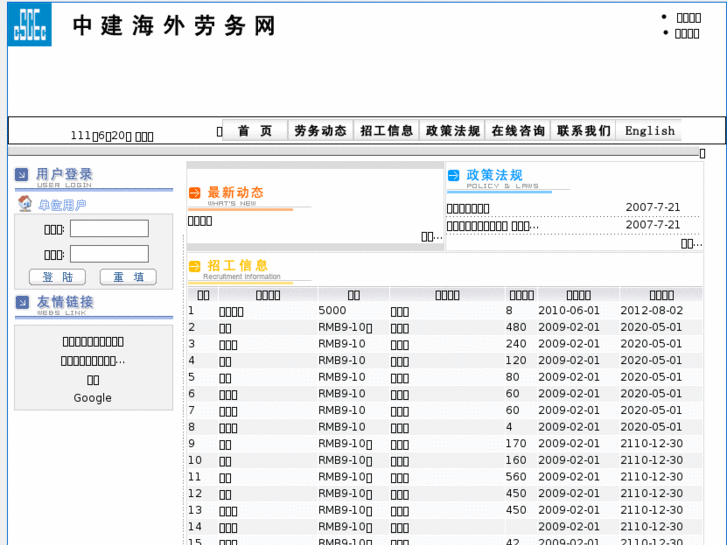Screen dimensions: 727x545
Task: Open the 首页 home menu item
Action: (x=254, y=131)
